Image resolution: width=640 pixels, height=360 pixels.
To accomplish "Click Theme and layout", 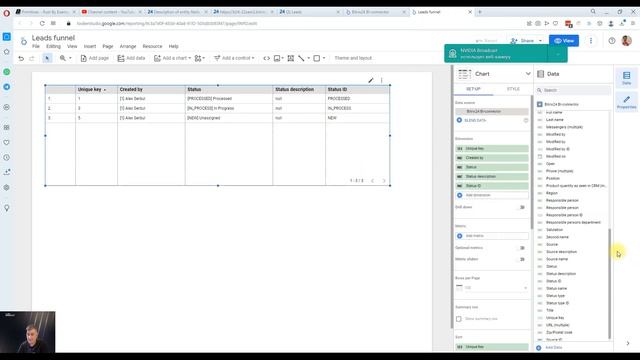I will pos(353,58).
